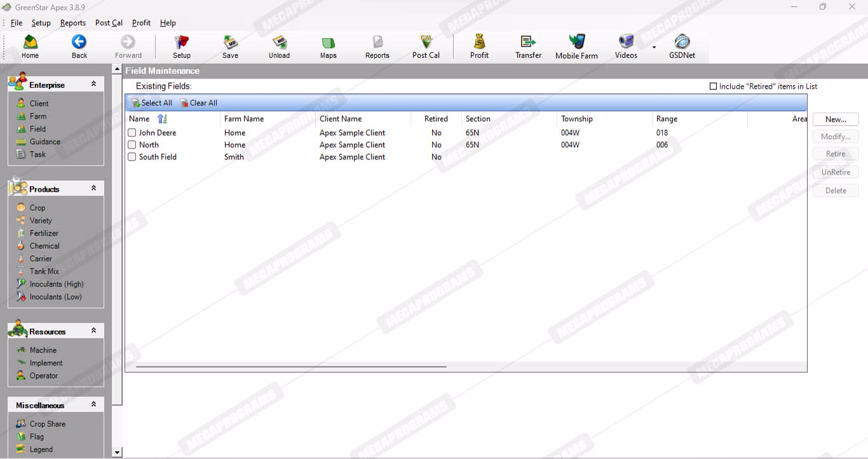Screen dimensions: 868x459
Task: Open the Setup menu in the menu bar
Action: click(41, 23)
